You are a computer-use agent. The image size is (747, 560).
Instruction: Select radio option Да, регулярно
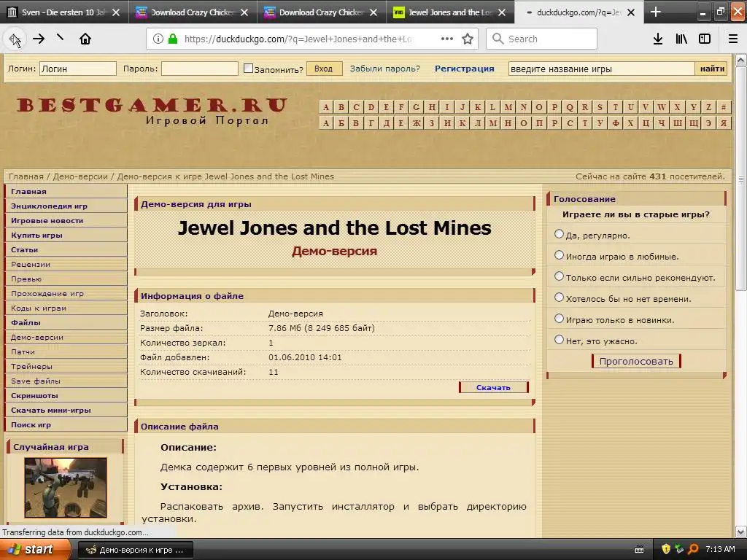pos(560,234)
